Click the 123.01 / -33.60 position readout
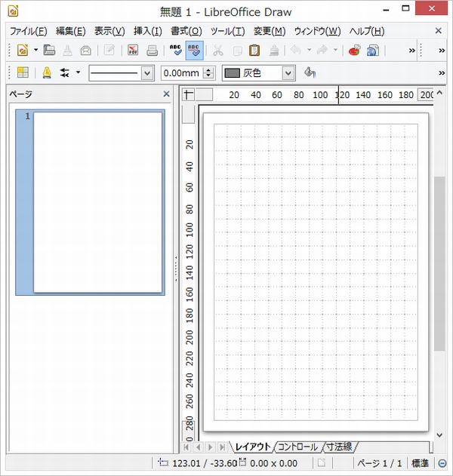This screenshot has height=476, width=453. tap(205, 464)
